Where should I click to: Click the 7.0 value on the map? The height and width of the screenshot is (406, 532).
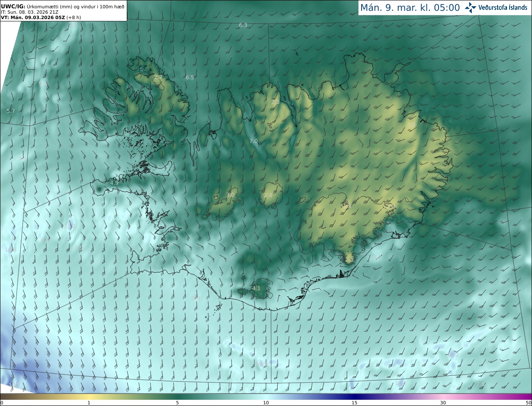pyautogui.click(x=254, y=141)
